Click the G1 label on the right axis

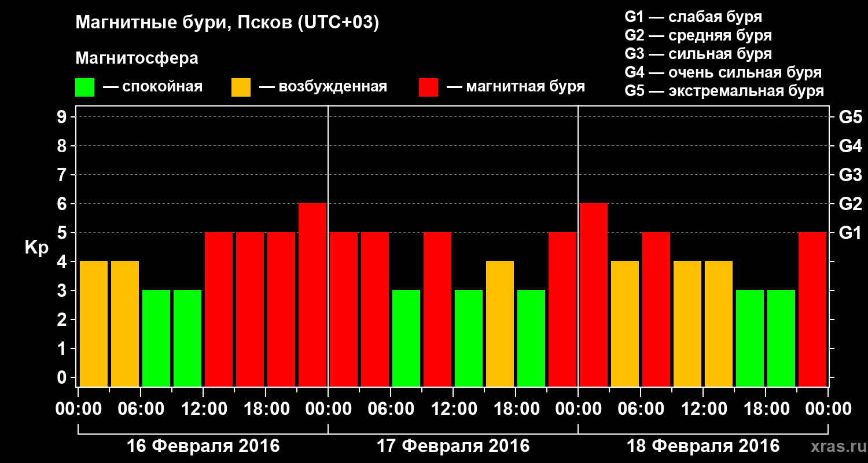850,233
